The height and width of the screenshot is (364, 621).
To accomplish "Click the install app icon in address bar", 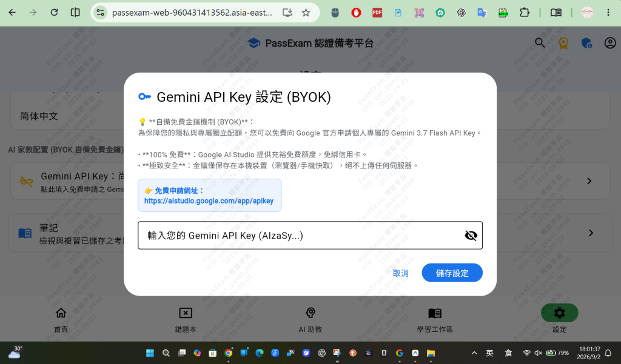I will (x=287, y=13).
